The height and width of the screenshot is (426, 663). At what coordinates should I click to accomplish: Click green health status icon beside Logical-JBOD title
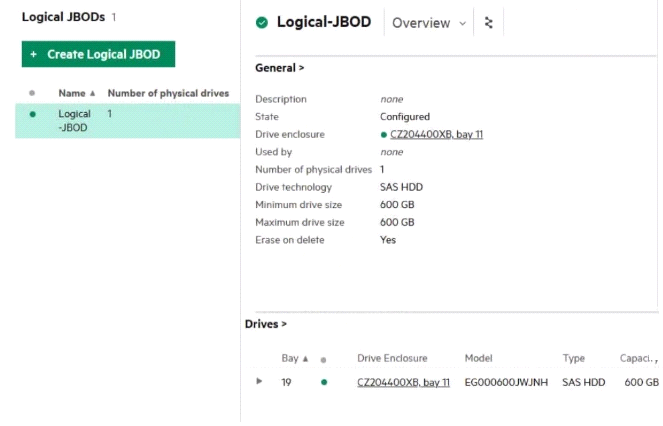[x=262, y=23]
